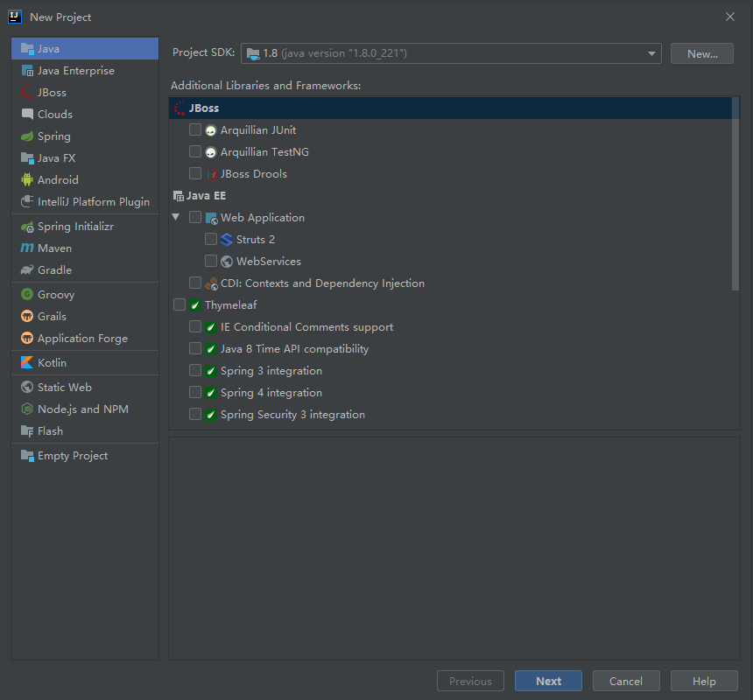Click the Thymeleaf label text
The height and width of the screenshot is (700, 753).
coord(230,305)
